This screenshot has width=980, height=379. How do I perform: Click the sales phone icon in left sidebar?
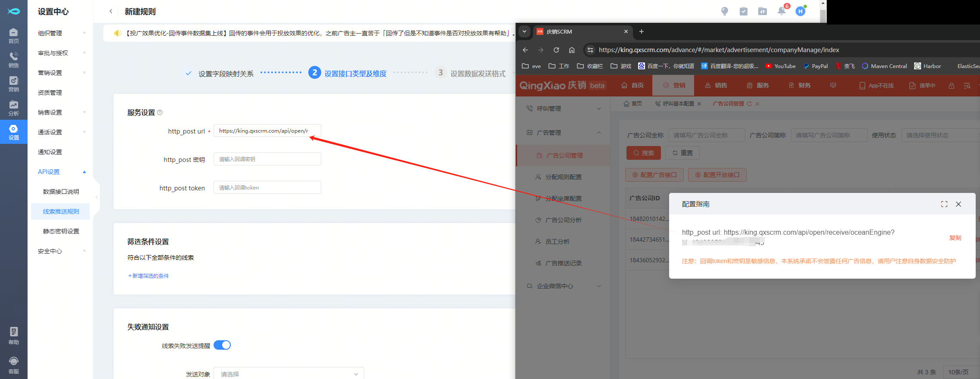point(14,59)
